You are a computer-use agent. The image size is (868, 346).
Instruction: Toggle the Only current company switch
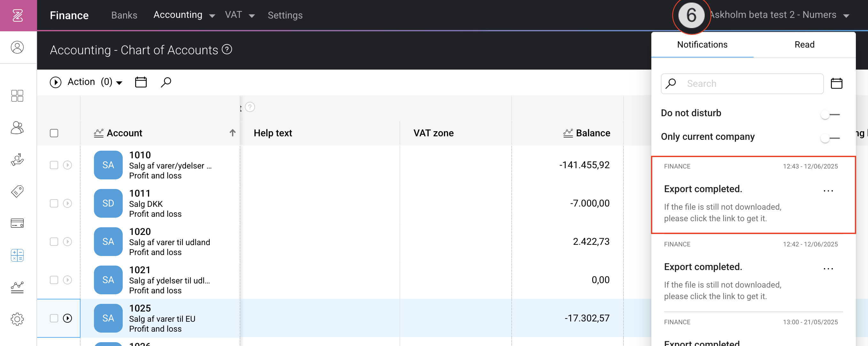point(830,138)
